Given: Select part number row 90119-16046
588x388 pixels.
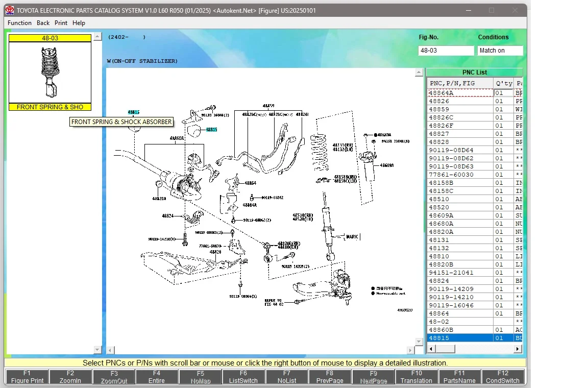Looking at the screenshot, I should click(x=474, y=305).
